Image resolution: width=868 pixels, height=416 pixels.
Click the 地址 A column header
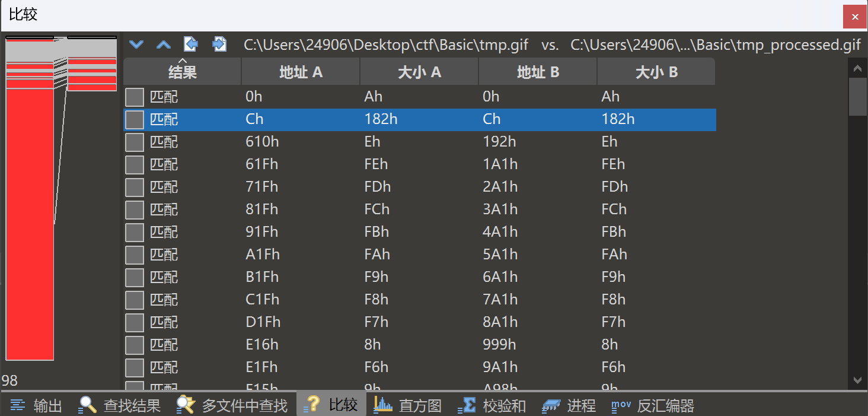click(301, 72)
